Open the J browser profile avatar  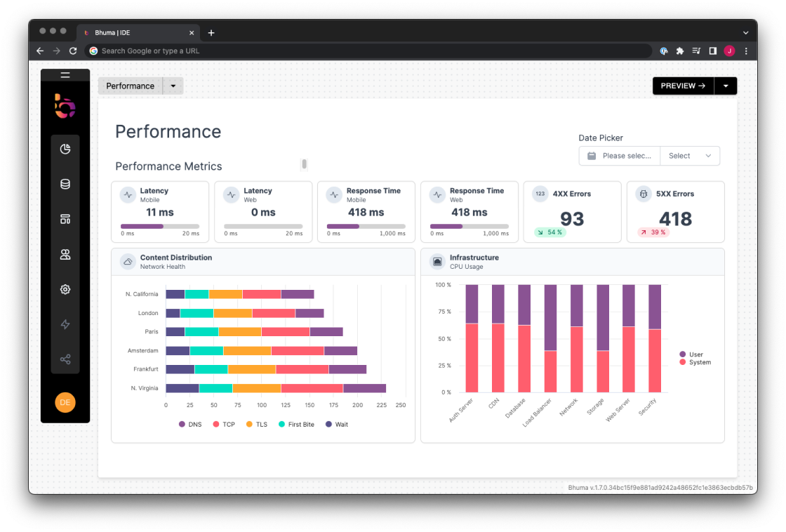coord(729,51)
